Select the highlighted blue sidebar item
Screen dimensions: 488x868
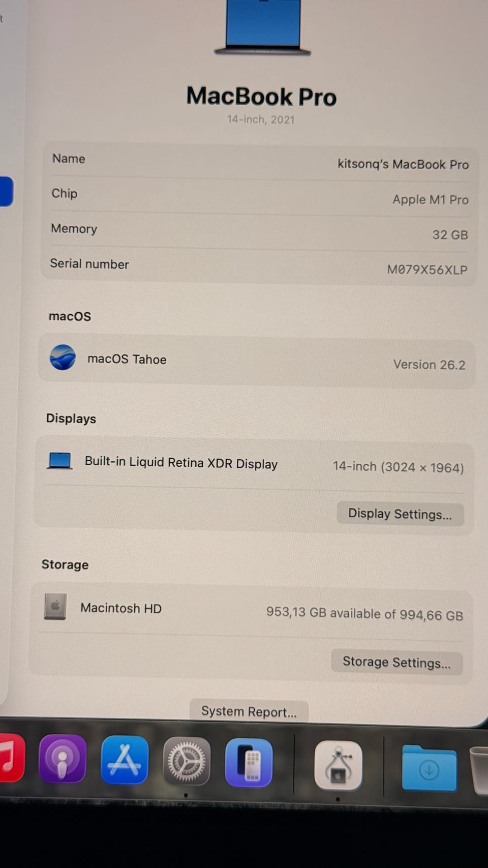pos(6,191)
